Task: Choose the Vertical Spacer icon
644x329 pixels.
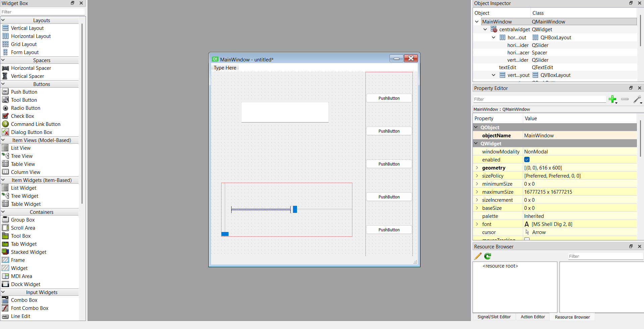Action: [5, 76]
